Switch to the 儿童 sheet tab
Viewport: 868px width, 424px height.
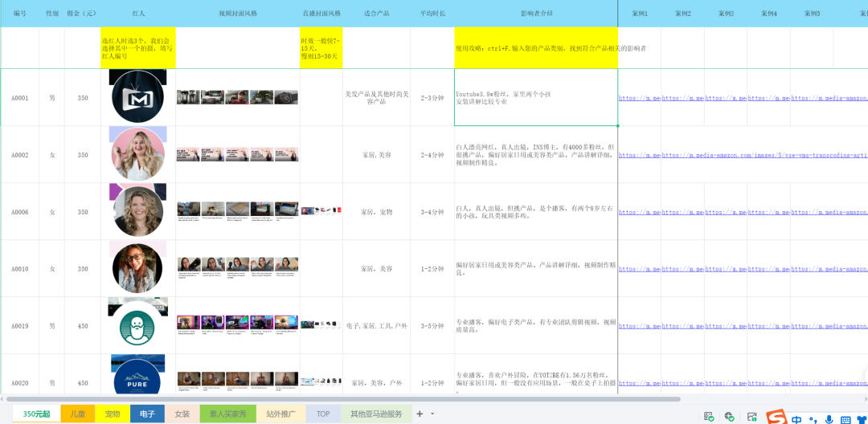(x=78, y=414)
